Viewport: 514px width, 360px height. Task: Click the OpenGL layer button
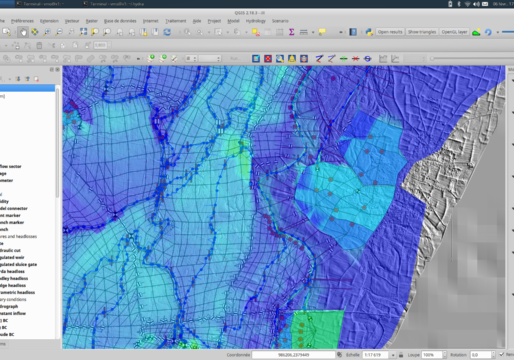[454, 32]
